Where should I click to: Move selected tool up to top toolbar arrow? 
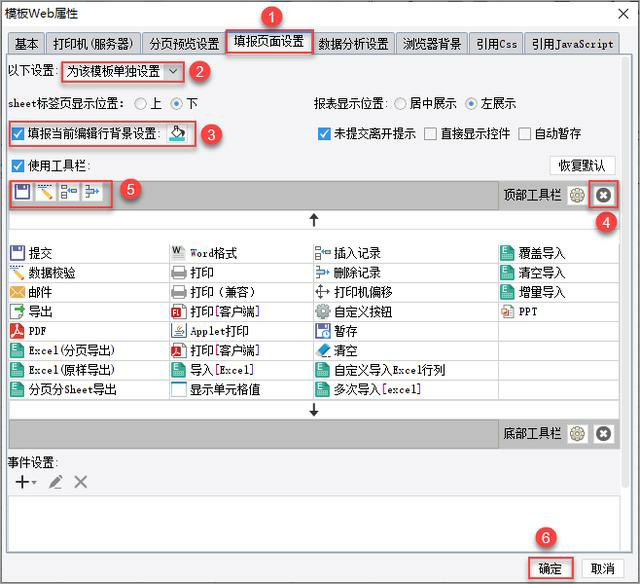click(313, 220)
